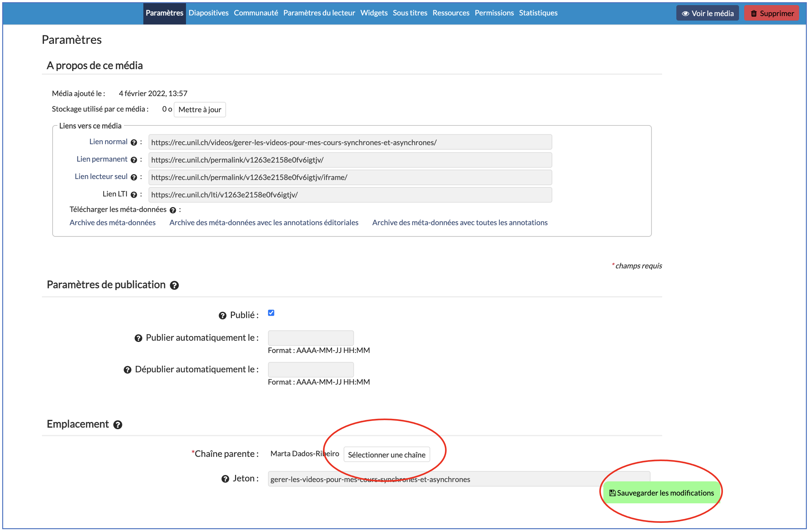This screenshot has height=532, width=810.
Task: Click help icon beside Lien permanent
Action: click(134, 160)
